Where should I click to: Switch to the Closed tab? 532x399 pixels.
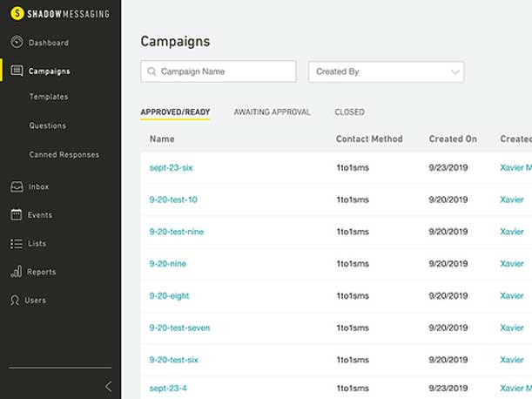point(349,112)
